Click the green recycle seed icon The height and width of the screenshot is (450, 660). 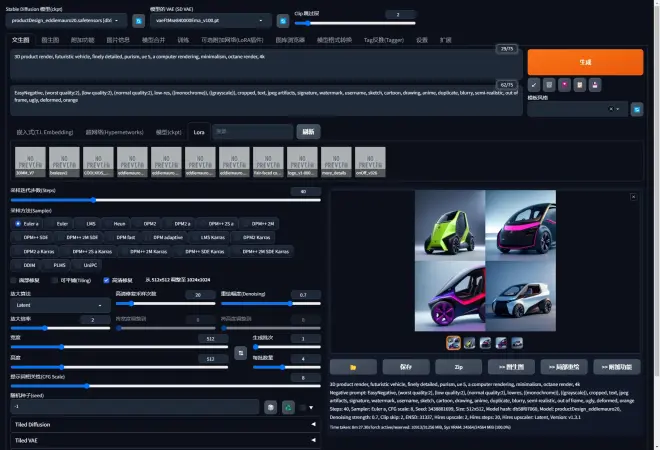click(288, 407)
